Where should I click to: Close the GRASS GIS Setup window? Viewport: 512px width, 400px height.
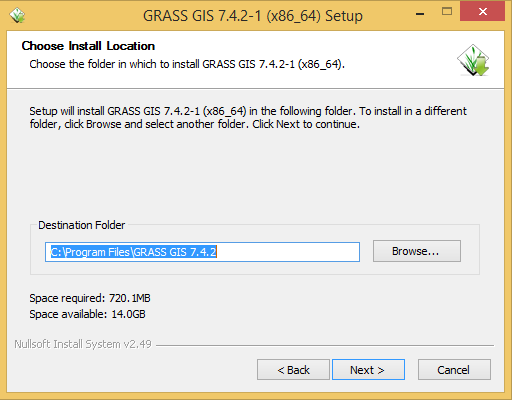(x=482, y=12)
